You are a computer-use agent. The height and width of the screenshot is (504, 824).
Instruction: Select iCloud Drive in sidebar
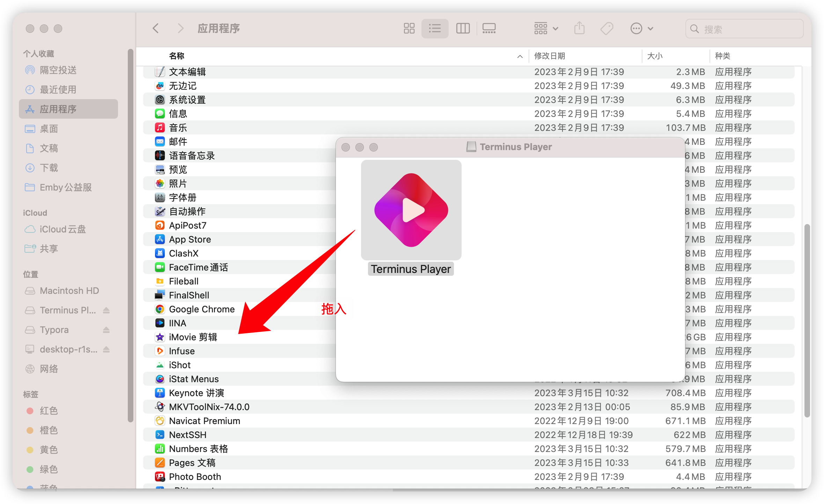tap(62, 229)
